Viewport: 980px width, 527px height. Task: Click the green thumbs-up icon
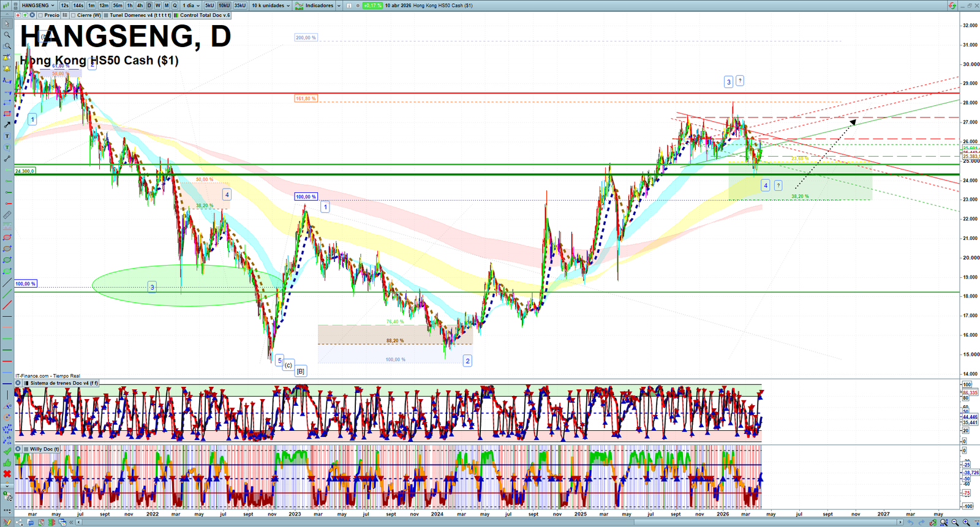(x=7, y=463)
